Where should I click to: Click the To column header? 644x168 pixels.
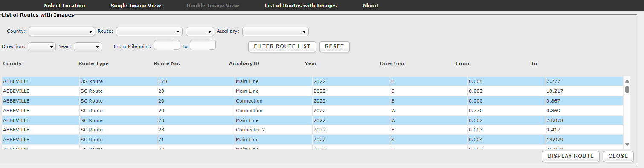point(534,63)
